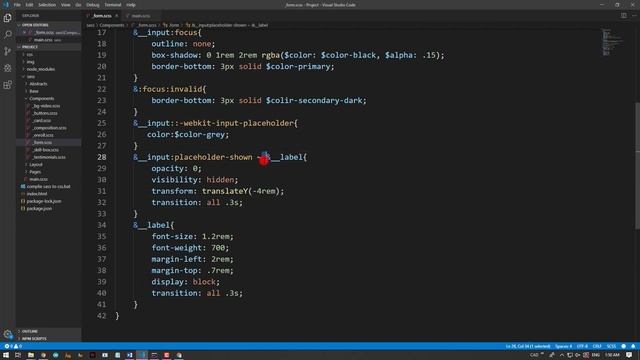The height and width of the screenshot is (360, 640).
Task: Switch to the main.scss editor tab
Action: coord(141,16)
